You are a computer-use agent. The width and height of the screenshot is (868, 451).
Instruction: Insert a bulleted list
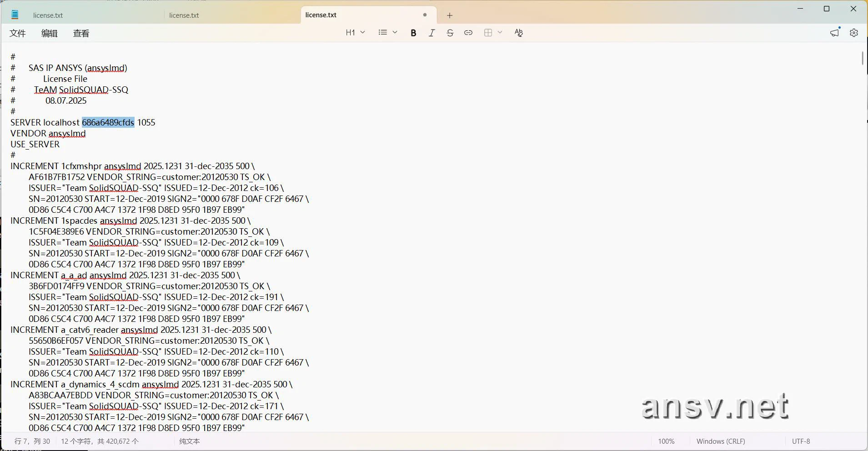(x=383, y=32)
